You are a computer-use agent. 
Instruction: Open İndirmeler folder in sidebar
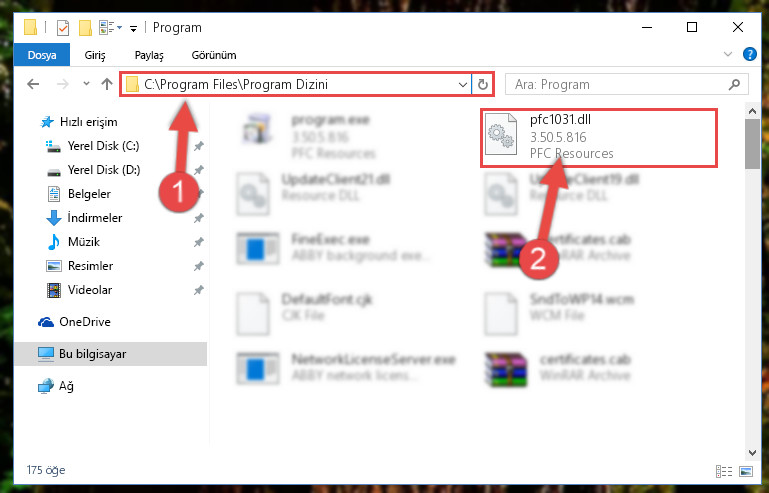click(x=95, y=217)
